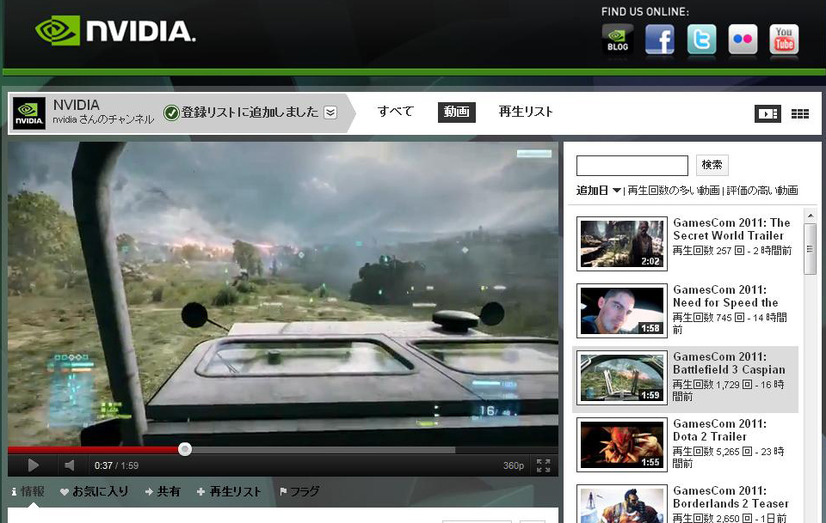Viewport: 826px width, 523px height.
Task: Sort by 再生回数の多い動画
Action: [x=673, y=190]
